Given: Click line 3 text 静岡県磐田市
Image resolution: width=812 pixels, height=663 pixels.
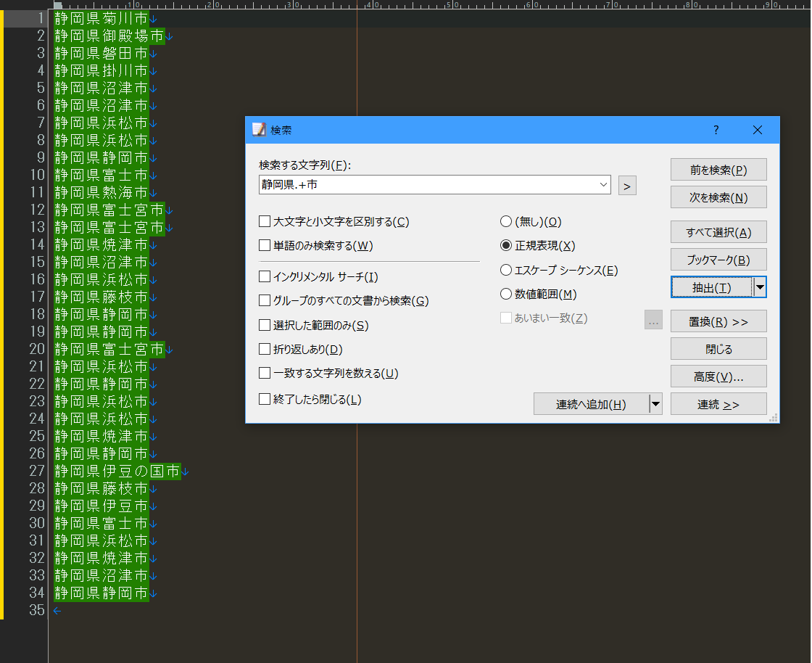Looking at the screenshot, I should tap(101, 54).
